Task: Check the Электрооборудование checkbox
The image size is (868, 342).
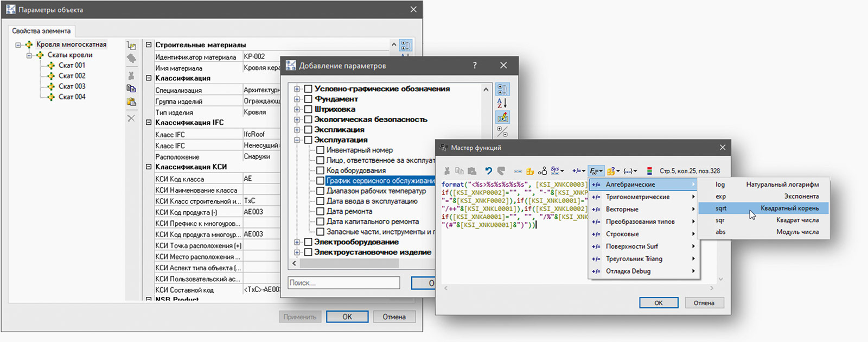Action: point(308,242)
